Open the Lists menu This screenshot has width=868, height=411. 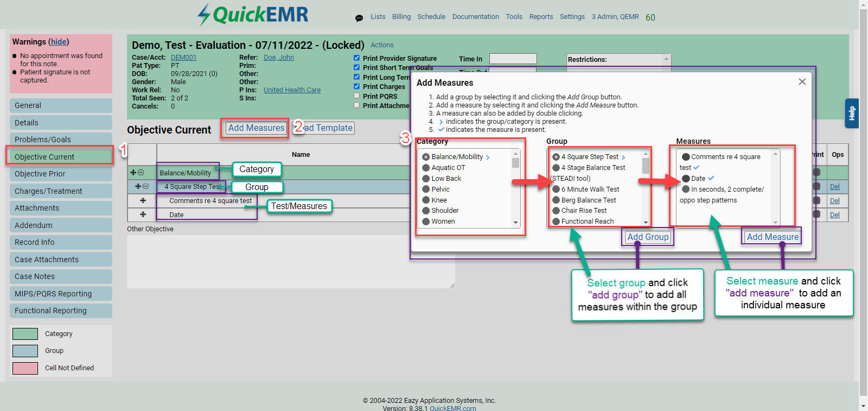[378, 17]
